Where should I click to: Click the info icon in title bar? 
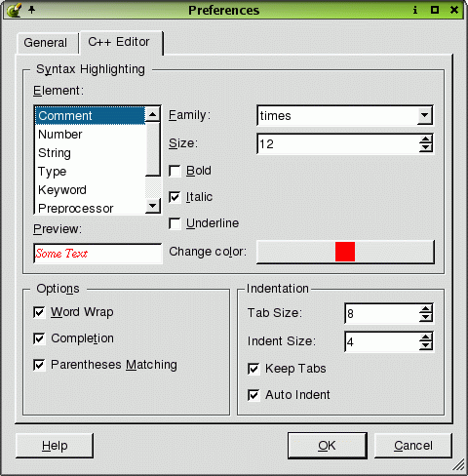[x=415, y=10]
